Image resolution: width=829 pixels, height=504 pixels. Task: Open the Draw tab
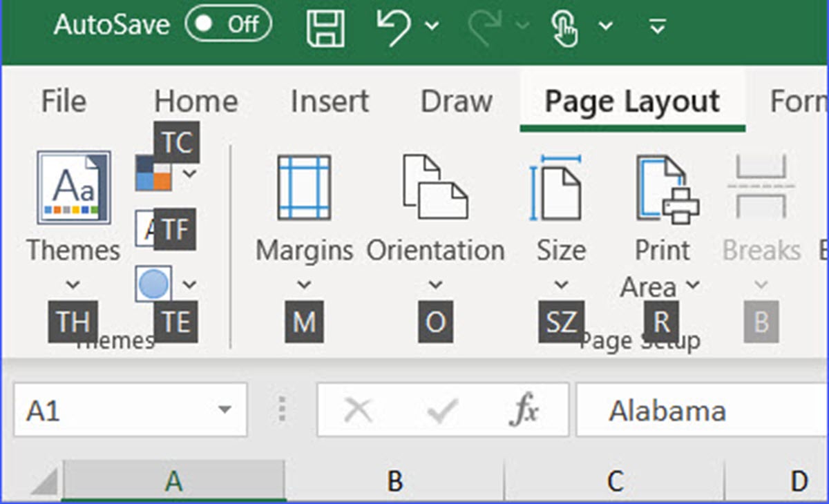click(456, 101)
